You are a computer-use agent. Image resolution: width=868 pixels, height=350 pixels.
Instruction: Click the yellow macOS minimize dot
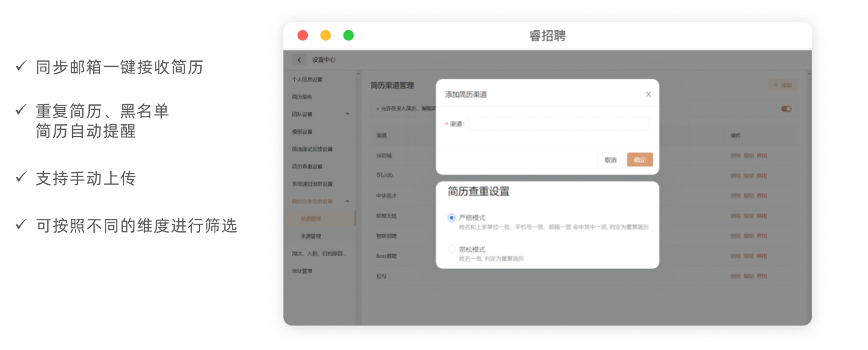click(x=326, y=36)
